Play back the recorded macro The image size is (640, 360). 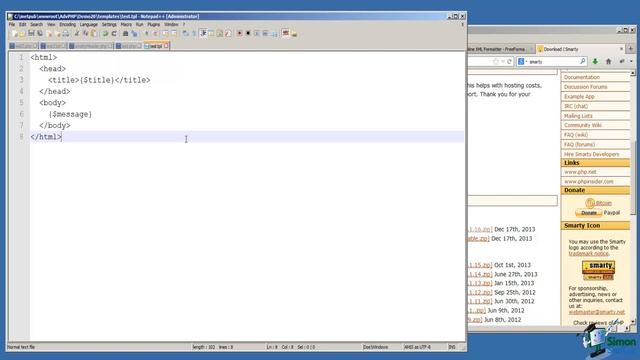pyautogui.click(x=257, y=33)
